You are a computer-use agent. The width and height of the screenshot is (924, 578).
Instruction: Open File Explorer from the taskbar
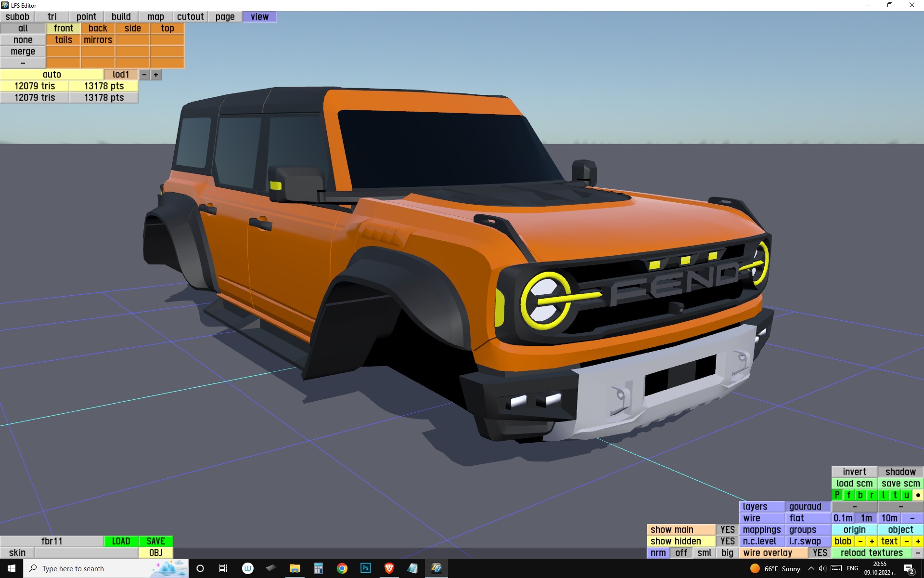coord(295,568)
